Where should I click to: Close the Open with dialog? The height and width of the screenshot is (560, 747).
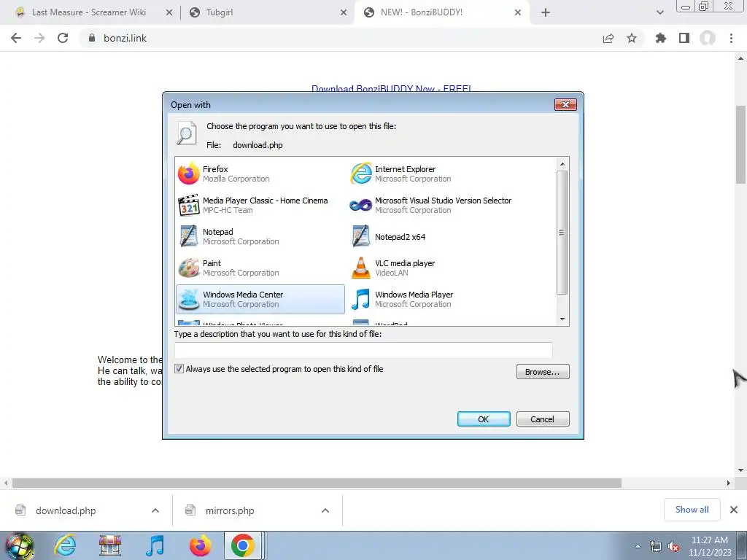(565, 104)
